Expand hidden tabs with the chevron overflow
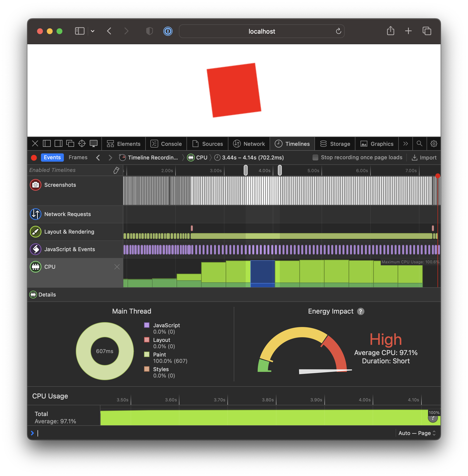Viewport: 468px width, 476px height. pos(405,144)
